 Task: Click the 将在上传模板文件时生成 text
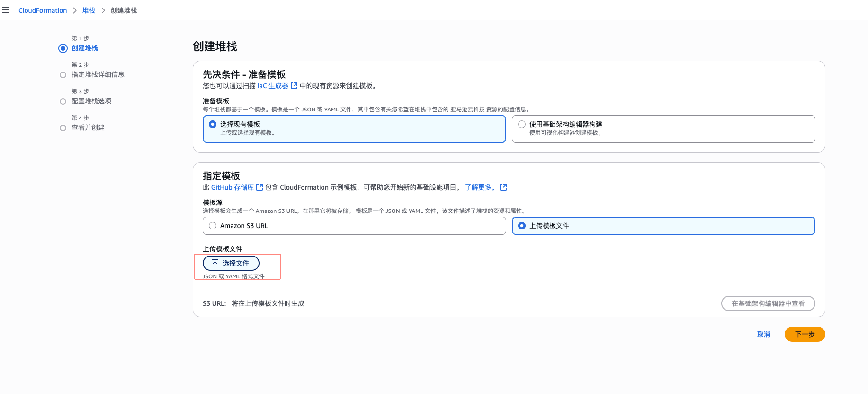[268, 303]
